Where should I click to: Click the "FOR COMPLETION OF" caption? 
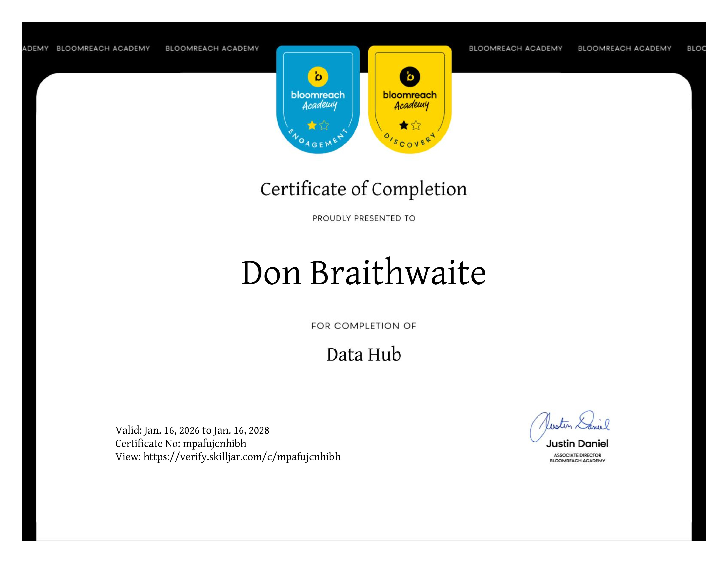364,326
